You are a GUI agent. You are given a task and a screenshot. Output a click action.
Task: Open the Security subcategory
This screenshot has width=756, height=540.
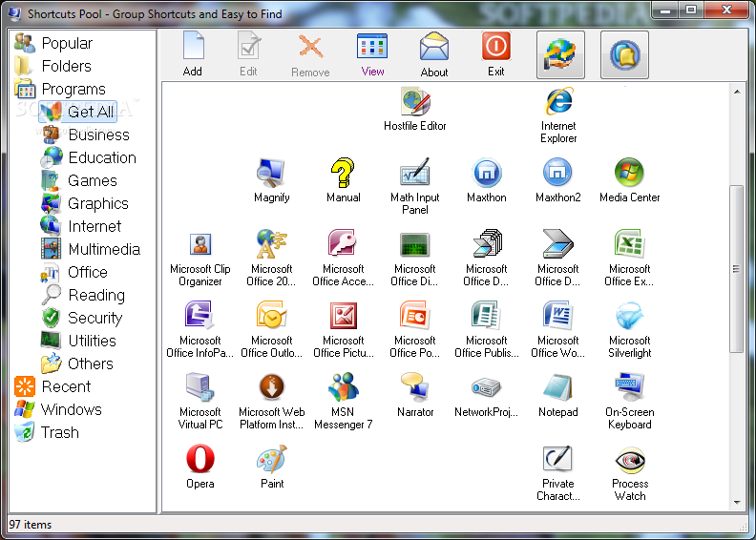click(82, 318)
